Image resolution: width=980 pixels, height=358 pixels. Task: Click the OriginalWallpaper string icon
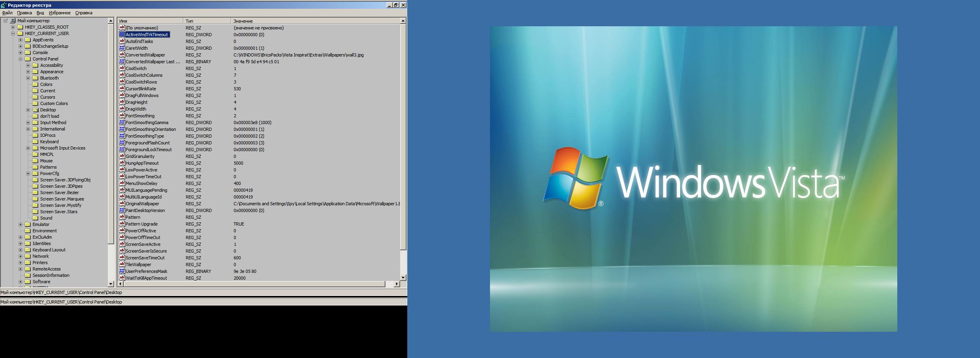coord(122,204)
